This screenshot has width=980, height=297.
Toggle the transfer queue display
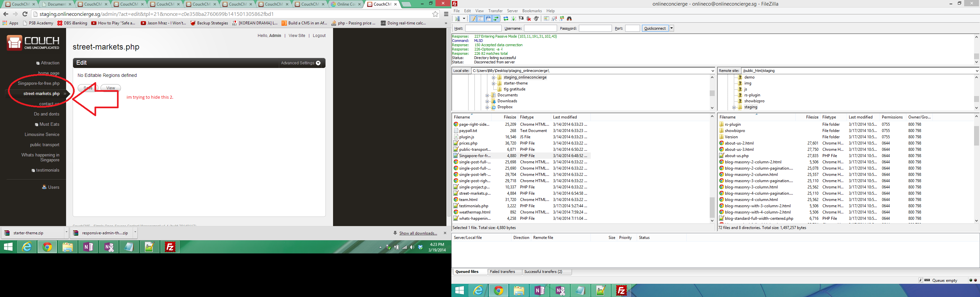(496, 18)
